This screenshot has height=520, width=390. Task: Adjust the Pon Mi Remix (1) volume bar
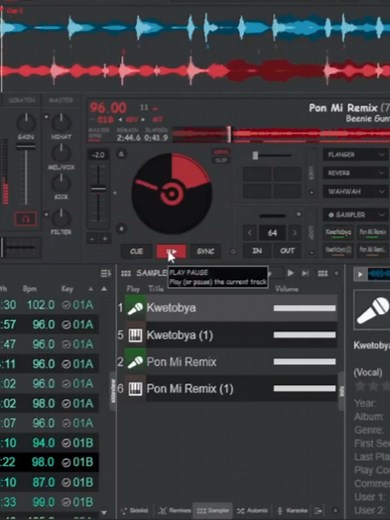pyautogui.click(x=305, y=388)
